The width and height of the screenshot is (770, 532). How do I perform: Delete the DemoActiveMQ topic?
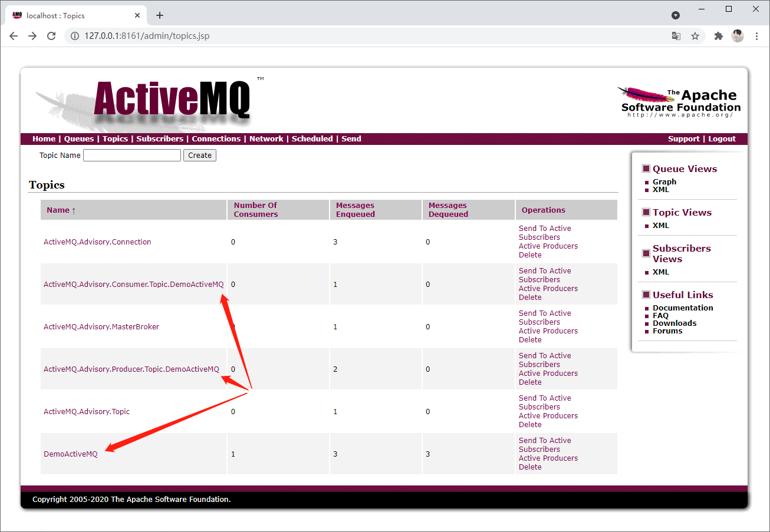click(x=530, y=467)
